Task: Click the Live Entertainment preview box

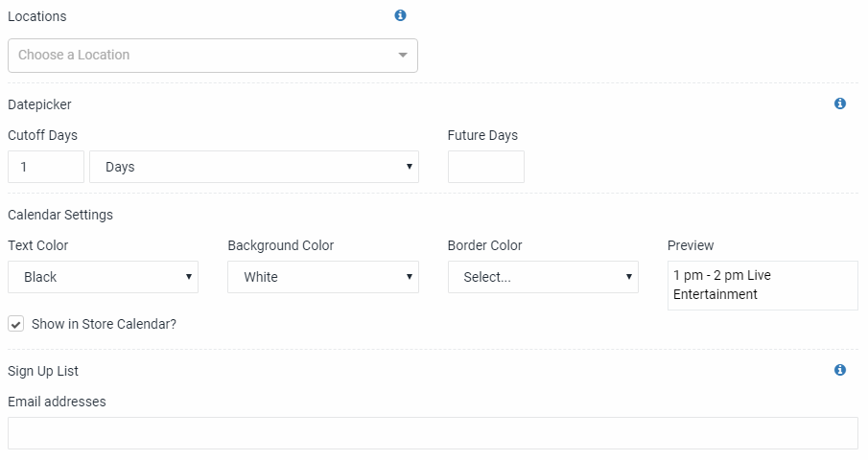Action: [x=762, y=286]
